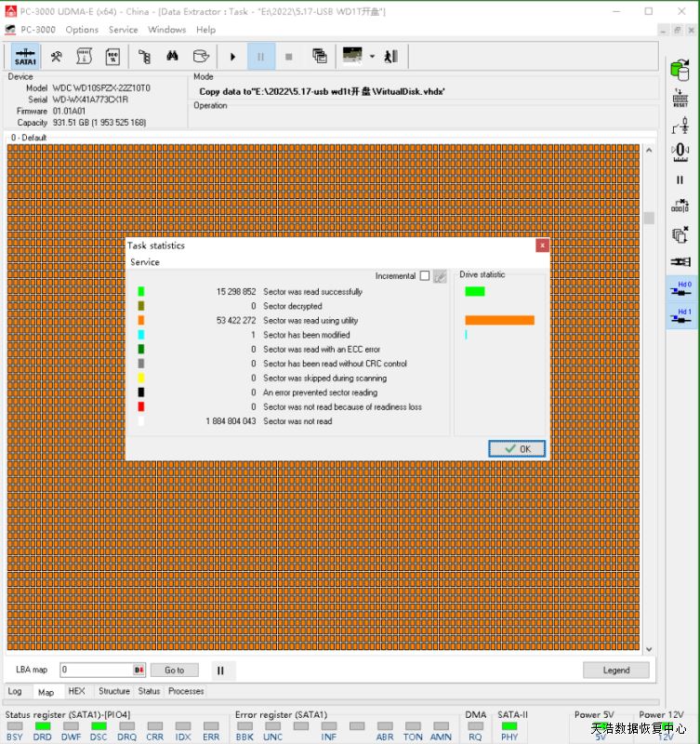Expand the dropdown arrow next to board image
Image resolution: width=700 pixels, height=744 pixels.
372,56
